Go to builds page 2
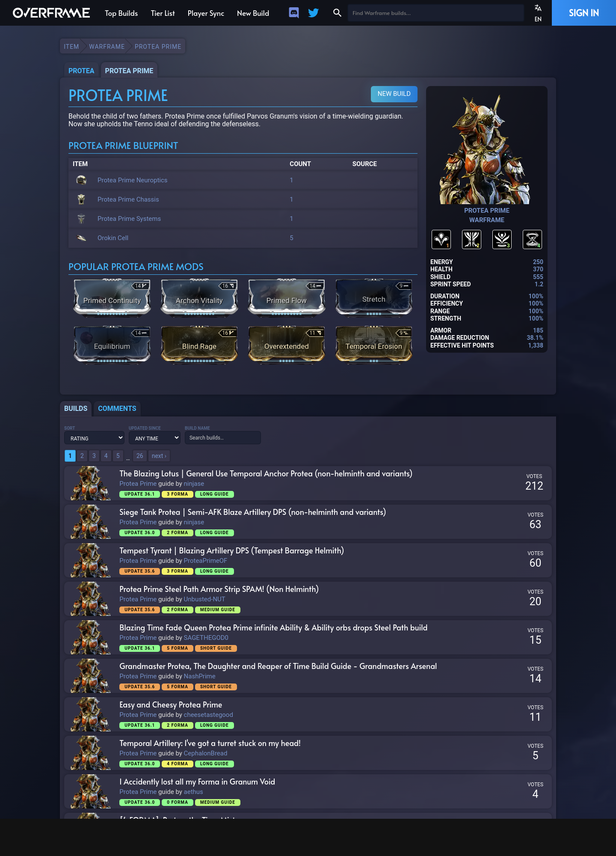Image resolution: width=616 pixels, height=856 pixels. point(82,456)
